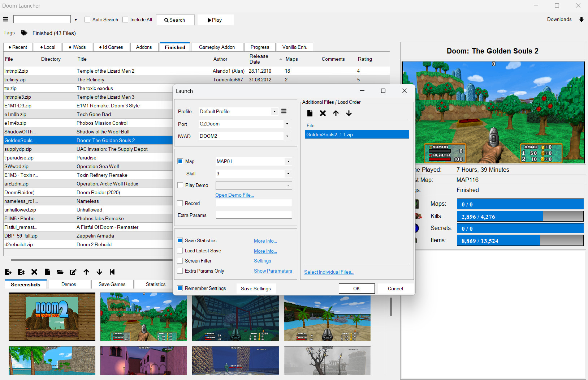
Task: Click the move up arrow in bottom toolbar
Action: click(x=86, y=272)
